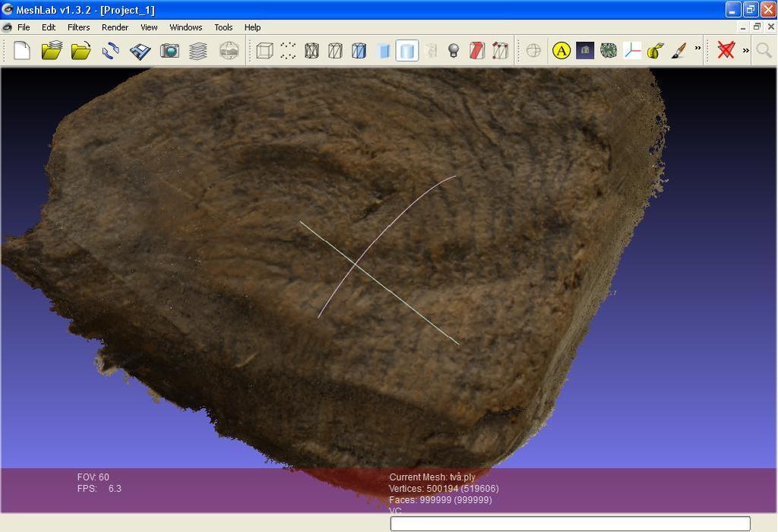Open the Edit menu
The width and height of the screenshot is (778, 532).
click(x=49, y=27)
